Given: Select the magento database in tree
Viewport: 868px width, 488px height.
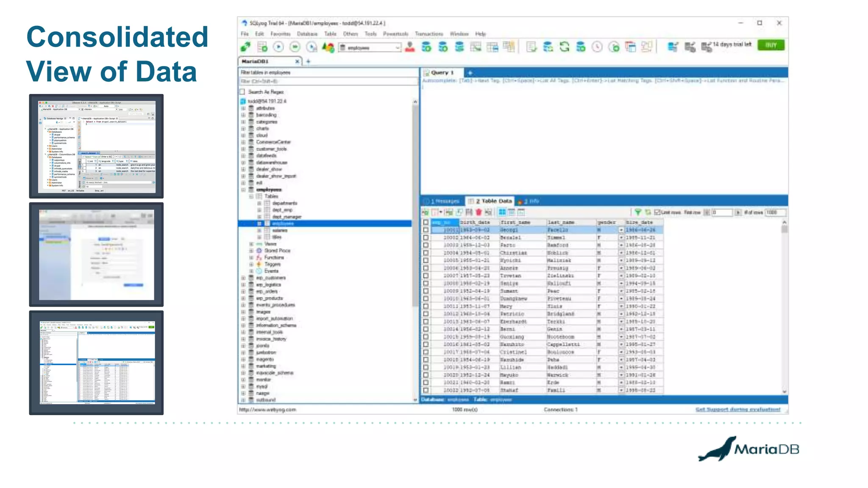Looking at the screenshot, I should tap(265, 359).
